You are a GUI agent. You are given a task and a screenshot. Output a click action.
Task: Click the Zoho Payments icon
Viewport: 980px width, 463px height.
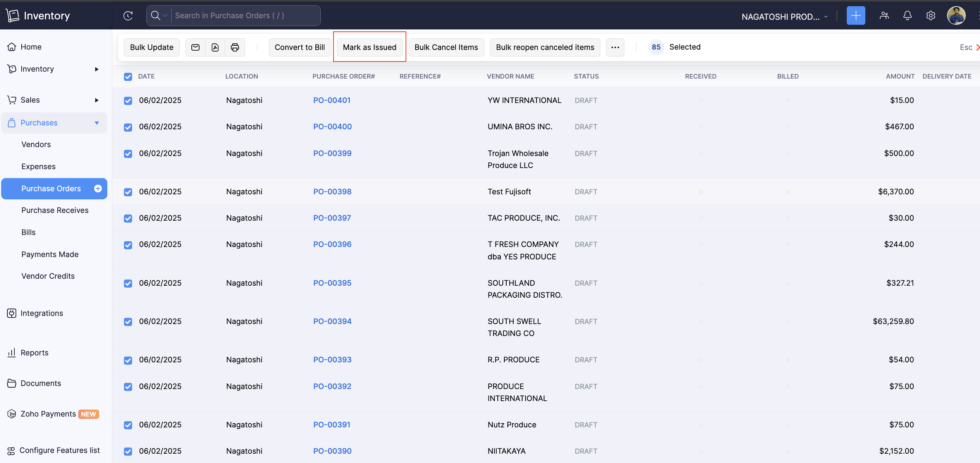click(12, 414)
